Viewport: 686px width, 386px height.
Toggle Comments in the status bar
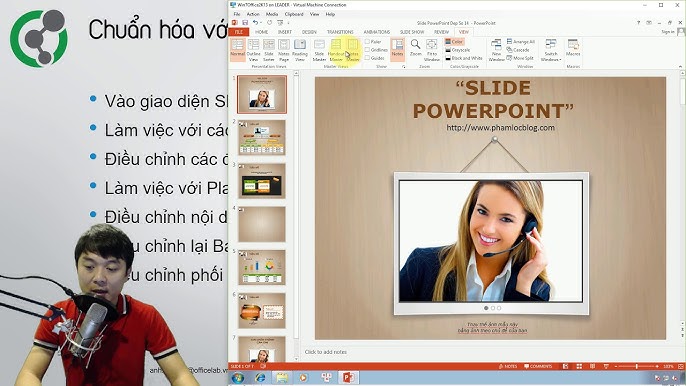point(538,366)
